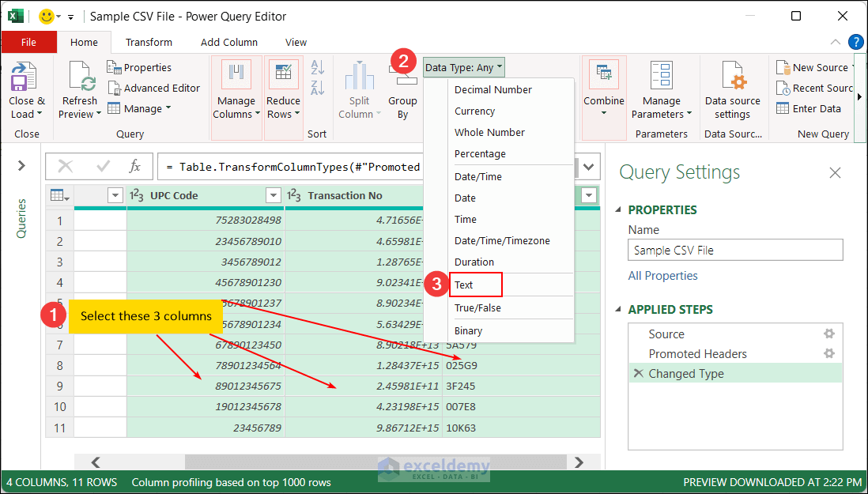Open the New Source tool
This screenshot has width=868, height=494.
click(813, 68)
